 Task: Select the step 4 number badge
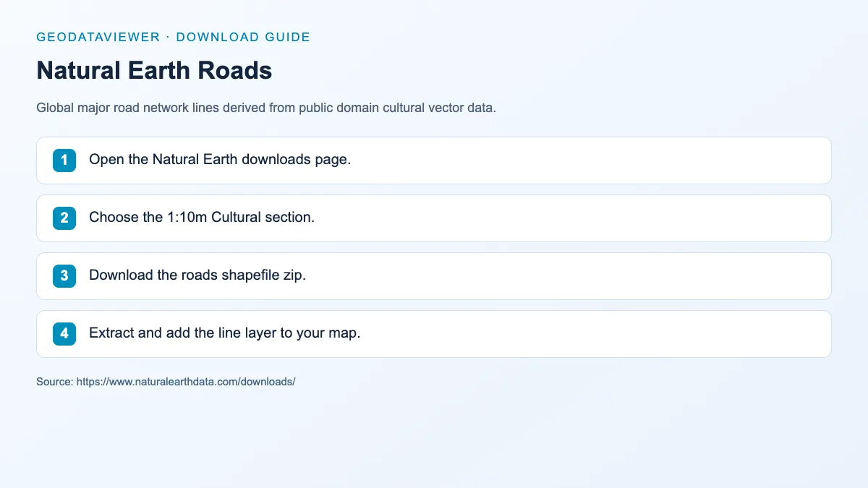point(64,334)
